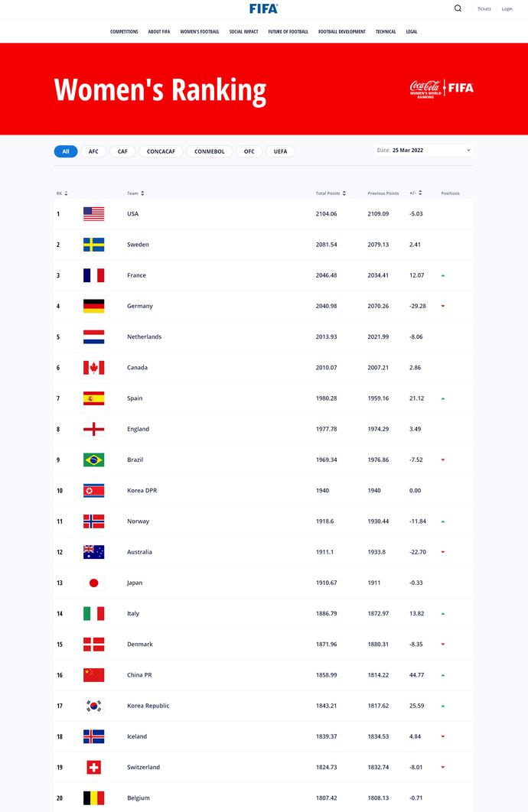Click the Login link
Viewport: 528px width, 812px height.
(x=507, y=9)
